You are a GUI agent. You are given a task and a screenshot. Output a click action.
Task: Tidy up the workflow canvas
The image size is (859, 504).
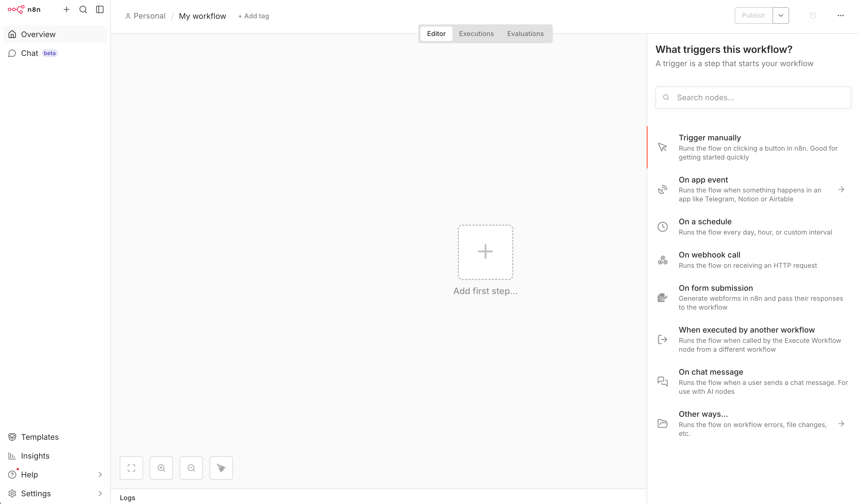coord(221,467)
